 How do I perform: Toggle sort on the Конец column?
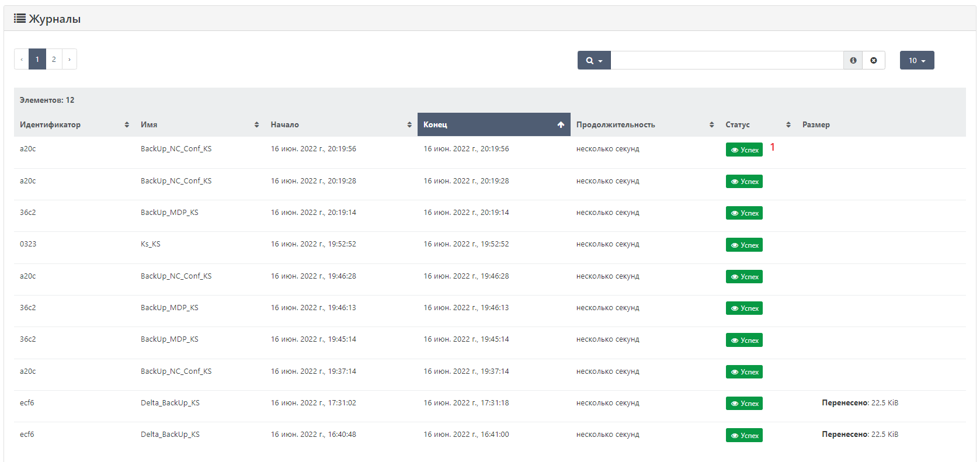(x=494, y=124)
